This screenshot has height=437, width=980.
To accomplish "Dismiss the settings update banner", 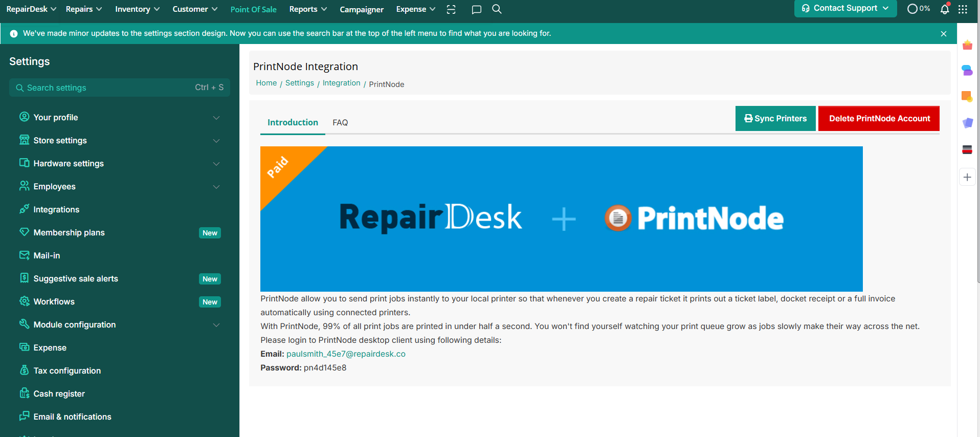I will pyautogui.click(x=944, y=34).
